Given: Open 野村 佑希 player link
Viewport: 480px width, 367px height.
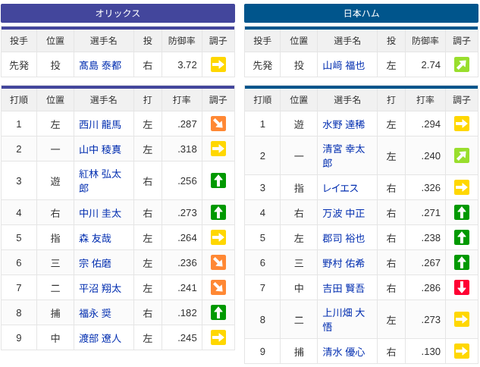Looking at the screenshot, I should tap(344, 263).
